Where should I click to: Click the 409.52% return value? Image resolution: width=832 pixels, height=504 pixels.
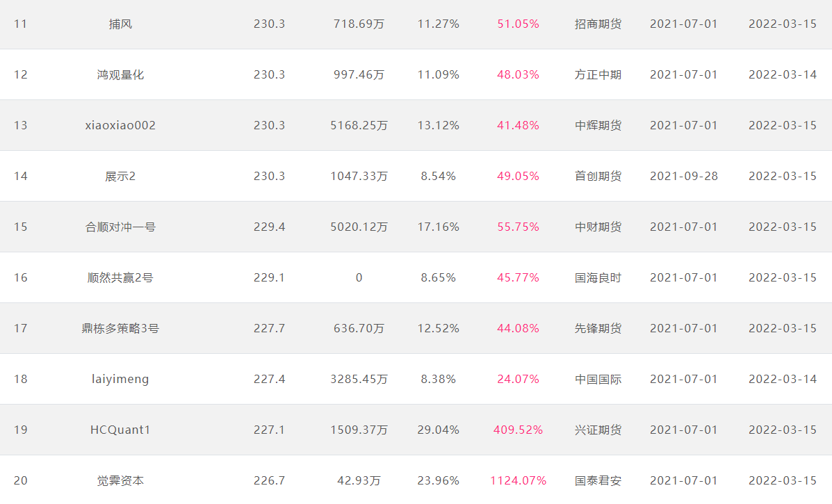pyautogui.click(x=518, y=430)
